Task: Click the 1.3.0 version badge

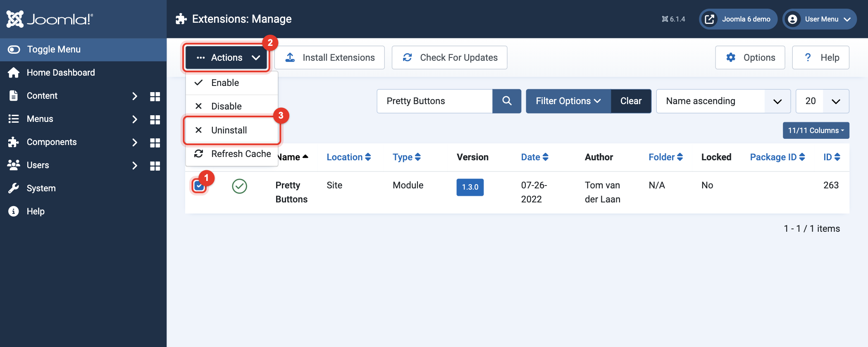Action: coord(470,187)
